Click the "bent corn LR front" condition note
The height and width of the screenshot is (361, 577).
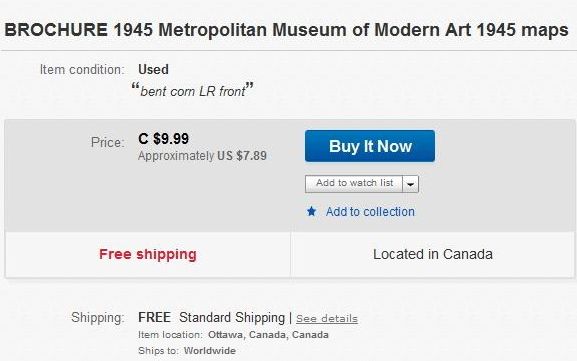point(192,91)
